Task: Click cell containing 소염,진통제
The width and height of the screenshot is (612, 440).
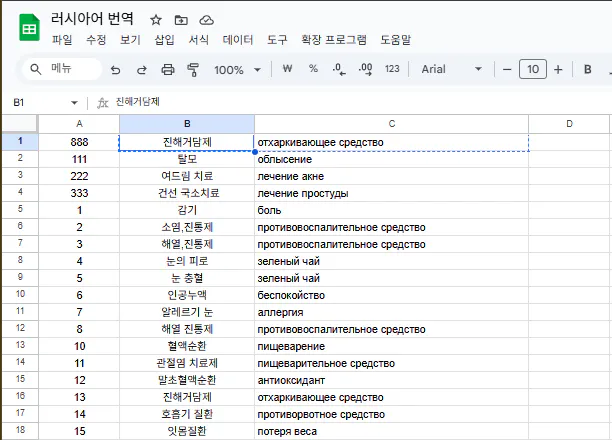Action: (187, 227)
